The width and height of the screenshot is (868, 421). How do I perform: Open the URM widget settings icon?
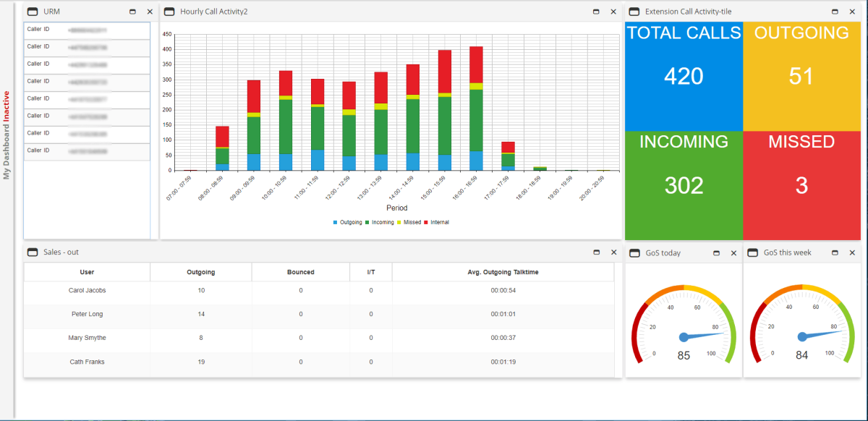click(x=32, y=11)
